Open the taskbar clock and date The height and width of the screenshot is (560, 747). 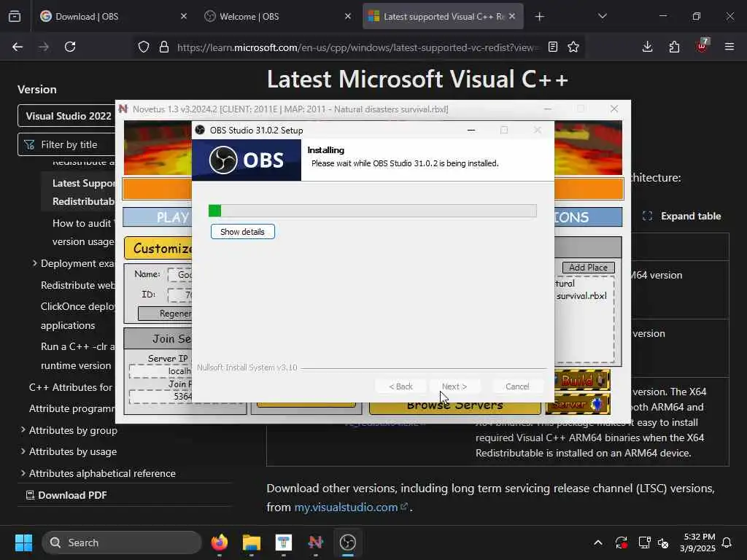click(697, 542)
